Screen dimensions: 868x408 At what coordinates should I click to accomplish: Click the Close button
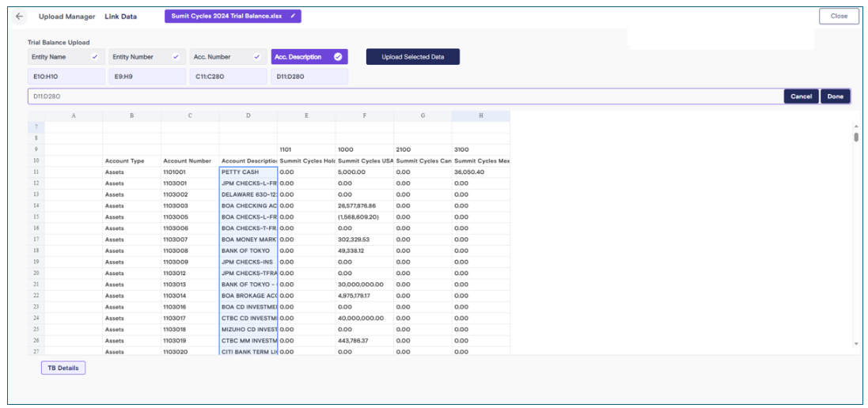point(839,16)
